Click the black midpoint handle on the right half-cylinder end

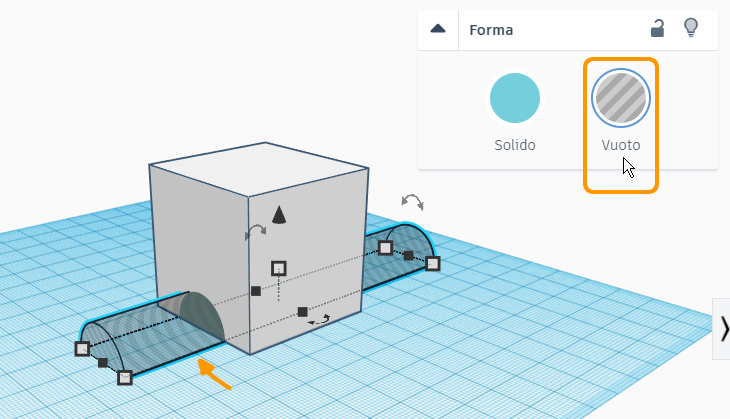(x=408, y=256)
